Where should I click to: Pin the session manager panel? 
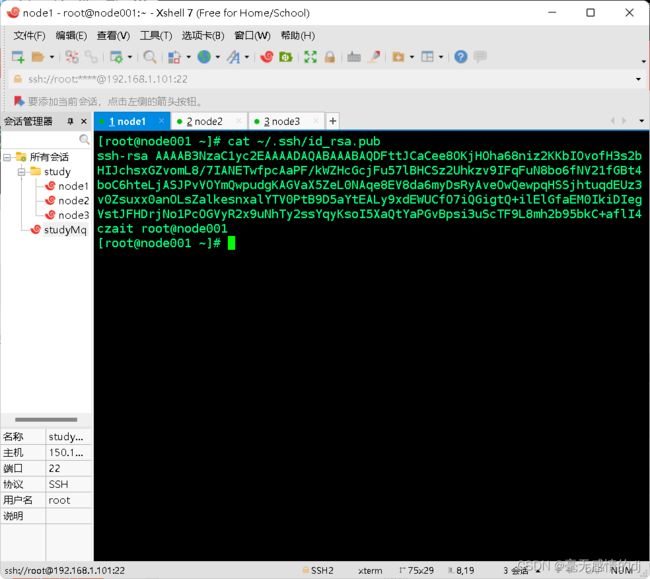coord(70,121)
